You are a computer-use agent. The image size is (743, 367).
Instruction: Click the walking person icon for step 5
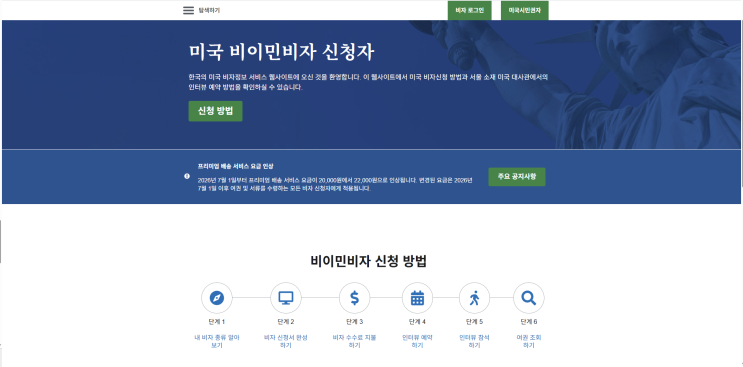pyautogui.click(x=474, y=298)
